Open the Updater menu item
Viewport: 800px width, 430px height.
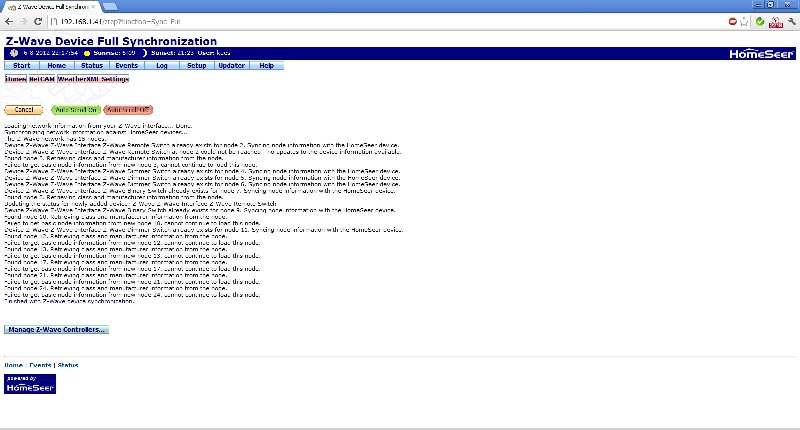click(x=232, y=65)
